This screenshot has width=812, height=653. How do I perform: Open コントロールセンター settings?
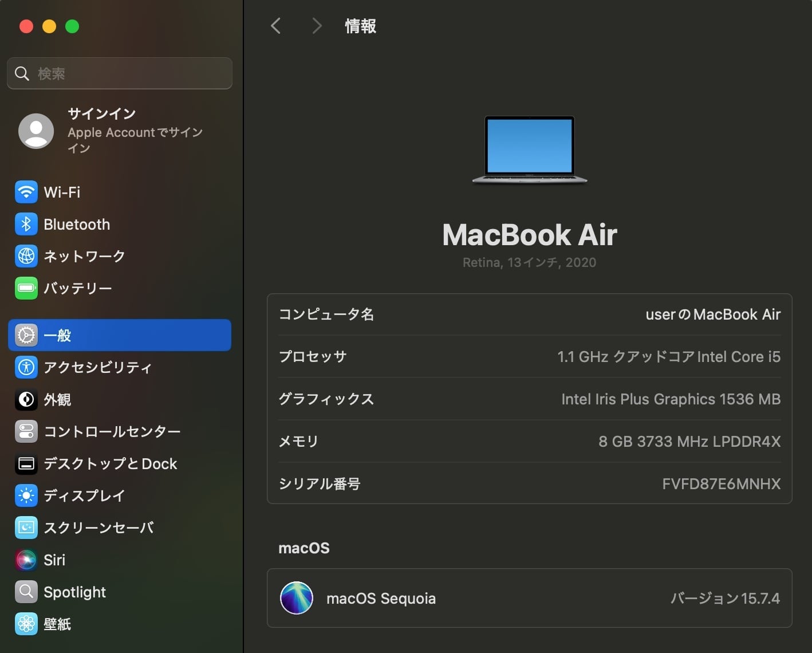[x=120, y=431]
